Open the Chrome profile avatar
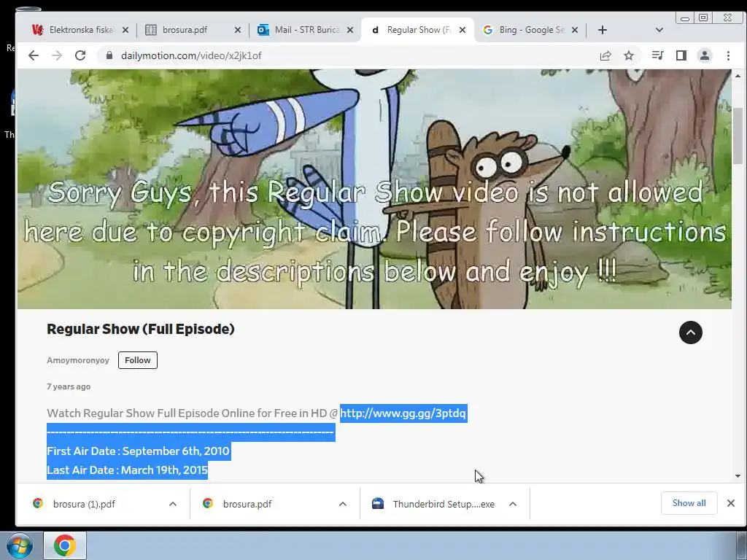Image resolution: width=747 pixels, height=560 pixels. [x=705, y=55]
